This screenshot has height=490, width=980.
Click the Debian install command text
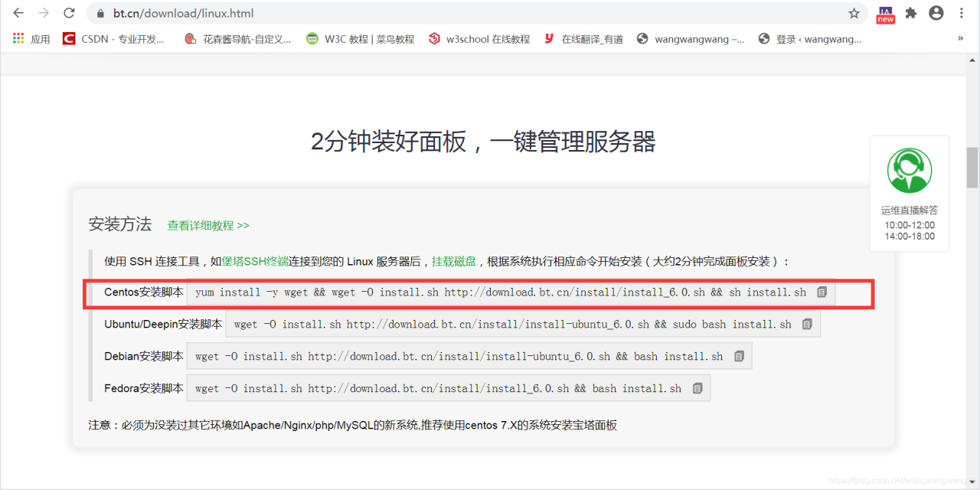459,357
